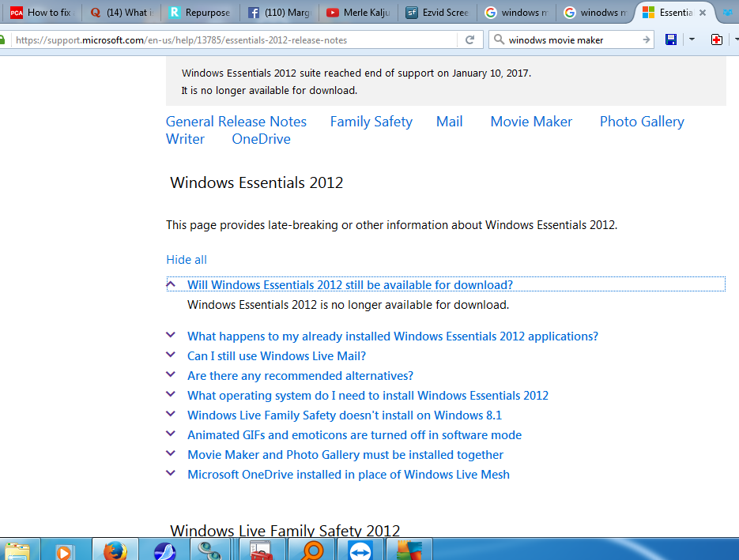
Task: Expand chevron for 'Microsoft OneDrive installed' item
Action: [171, 473]
